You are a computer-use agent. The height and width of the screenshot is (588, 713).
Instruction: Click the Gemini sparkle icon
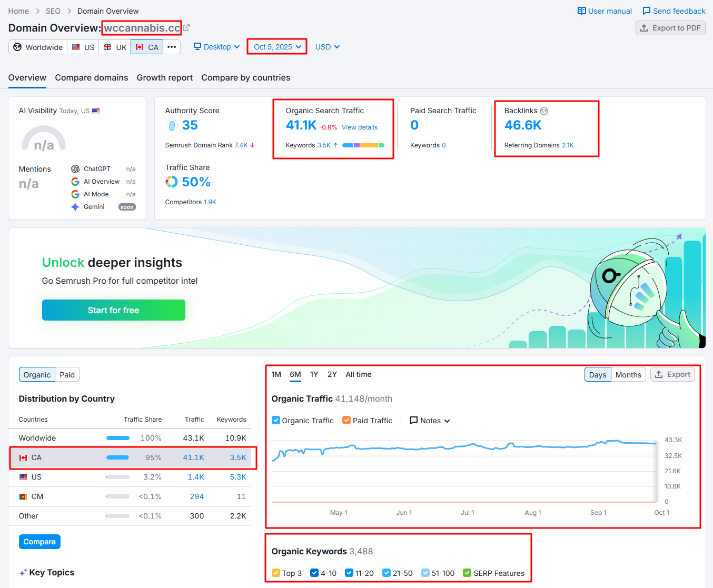[75, 207]
